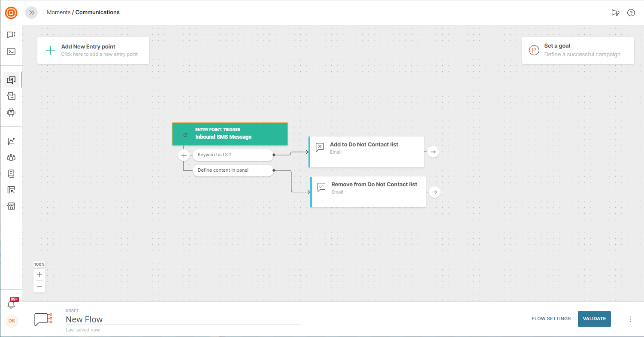This screenshot has height=337, width=644.
Task: Open the people icon in sidebar
Action: [x=11, y=158]
